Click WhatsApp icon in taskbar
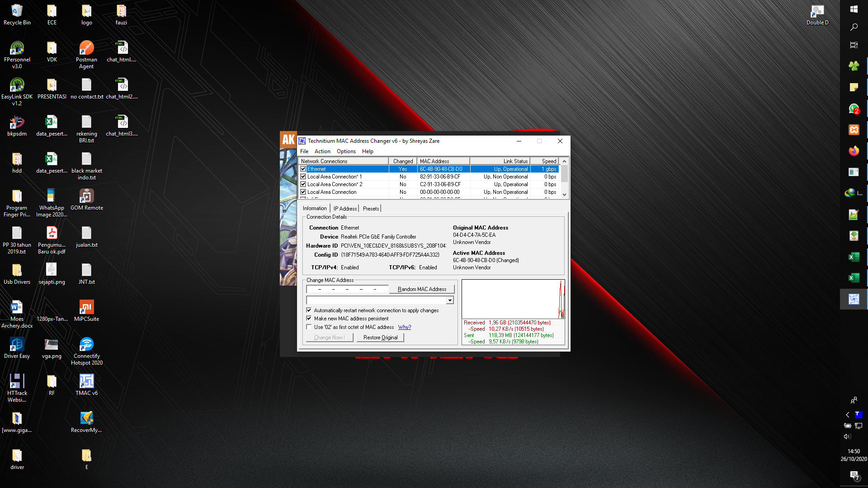Screen dimensions: 868x488 click(854, 108)
